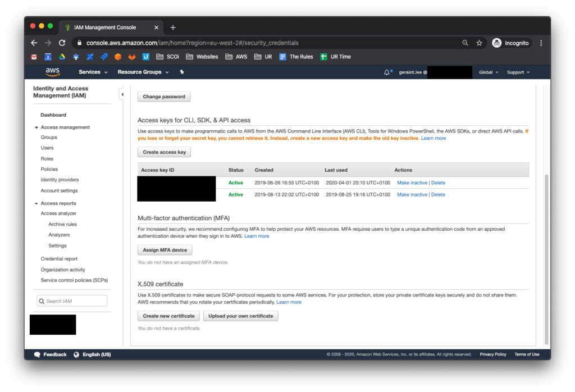This screenshot has height=392, width=575.
Task: Open the AWS bookmarks folder
Action: coord(236,57)
